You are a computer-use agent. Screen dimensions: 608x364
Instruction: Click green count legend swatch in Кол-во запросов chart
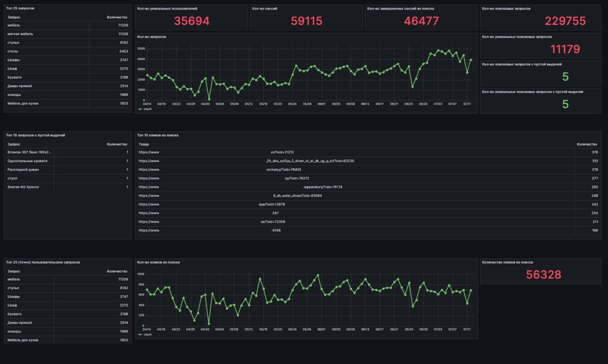click(x=140, y=109)
